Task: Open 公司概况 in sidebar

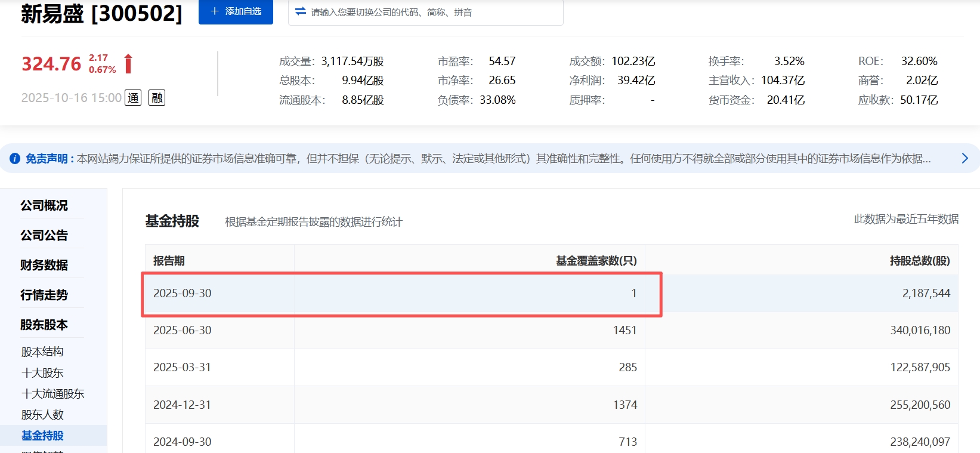Action: click(x=44, y=205)
